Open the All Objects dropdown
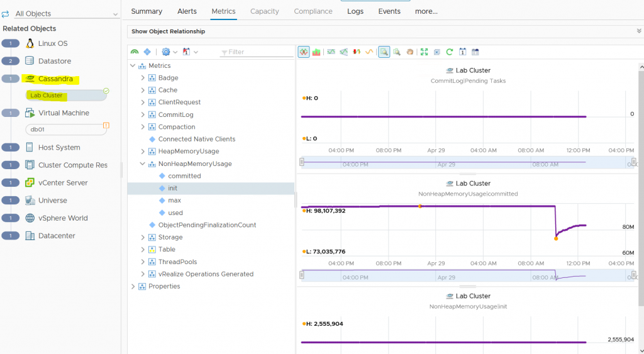Screen dimensions: 644x354 coord(66,14)
